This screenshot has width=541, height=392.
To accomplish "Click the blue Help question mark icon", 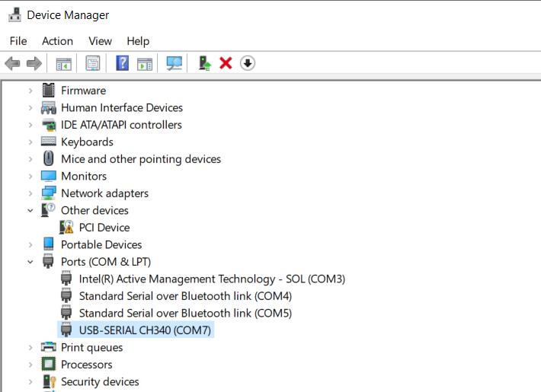I will [122, 63].
